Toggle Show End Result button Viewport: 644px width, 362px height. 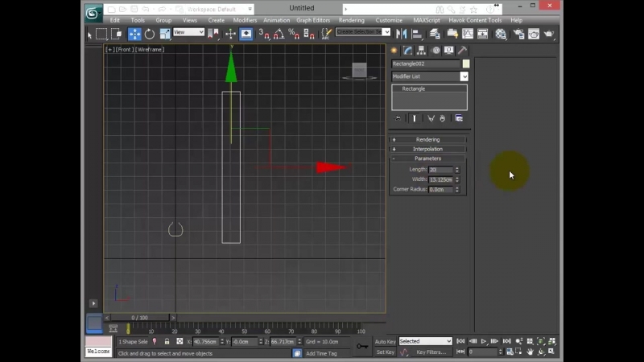coord(414,118)
